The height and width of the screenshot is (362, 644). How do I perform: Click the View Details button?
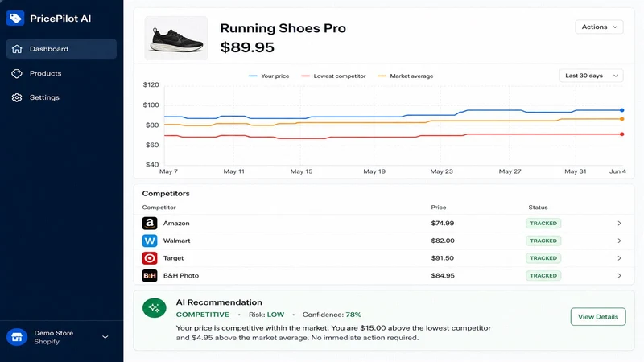click(x=598, y=316)
